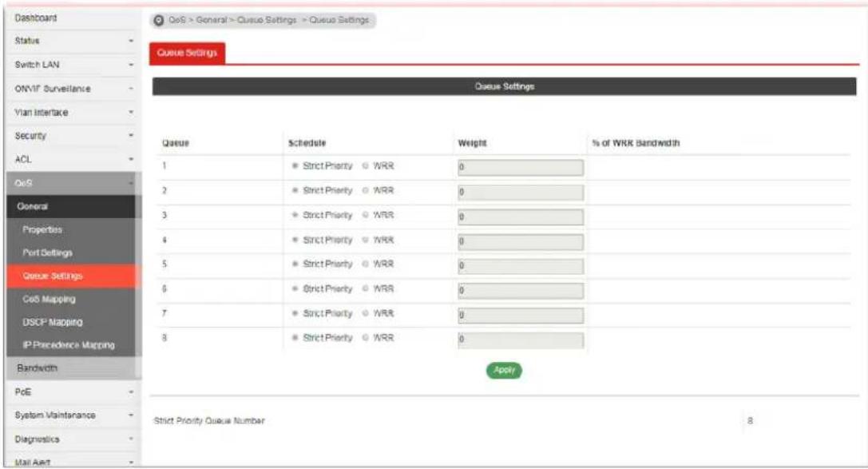
Task: Select Strict Priority for queue 1
Action: pyautogui.click(x=295, y=166)
